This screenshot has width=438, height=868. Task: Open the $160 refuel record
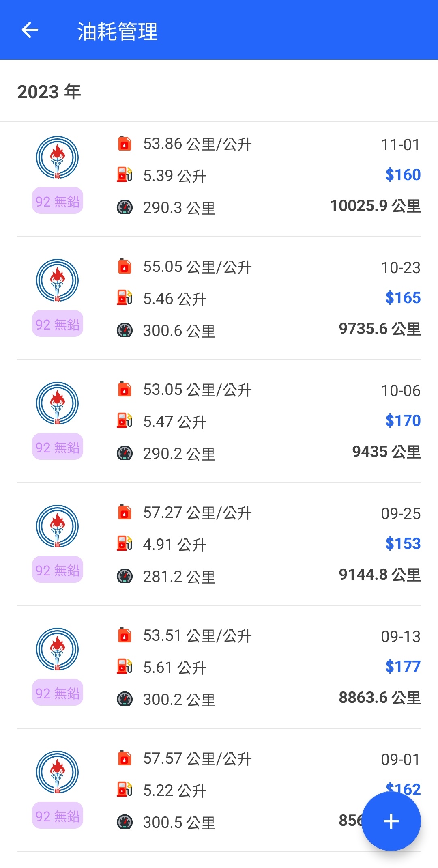pos(403,174)
